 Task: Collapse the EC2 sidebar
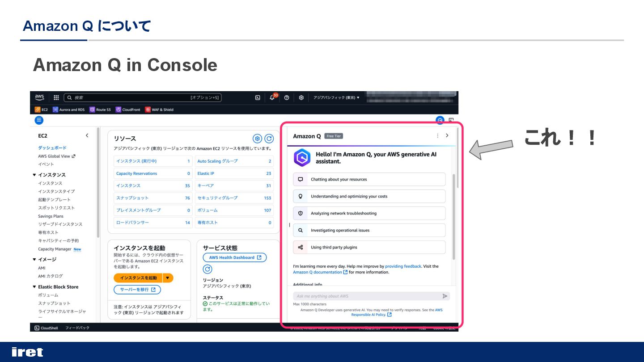(87, 135)
